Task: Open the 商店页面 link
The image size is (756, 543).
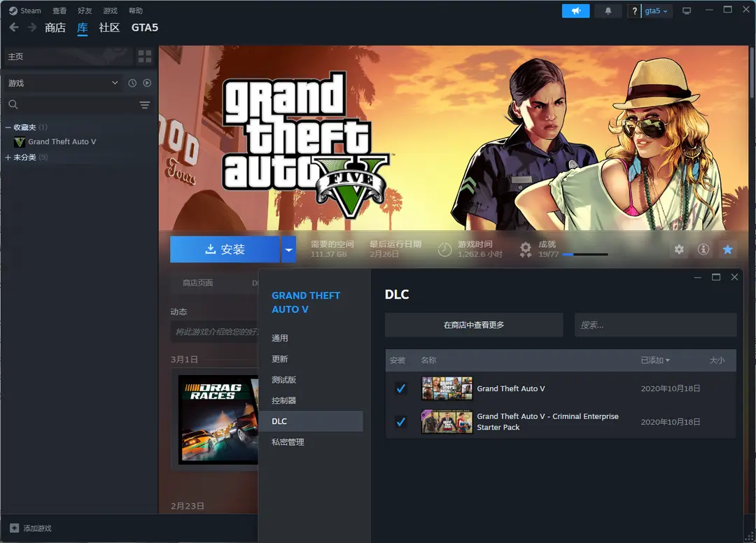Action: click(x=197, y=283)
